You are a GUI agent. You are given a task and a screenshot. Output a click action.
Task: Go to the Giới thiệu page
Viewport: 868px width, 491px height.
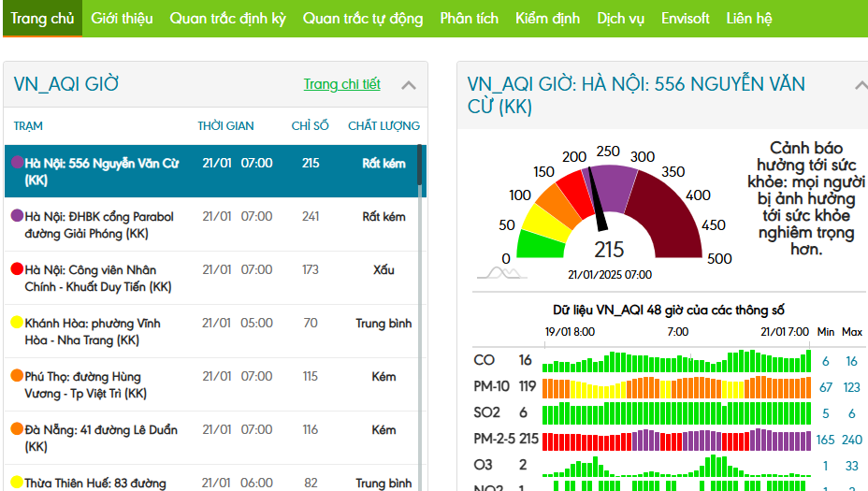click(x=122, y=18)
